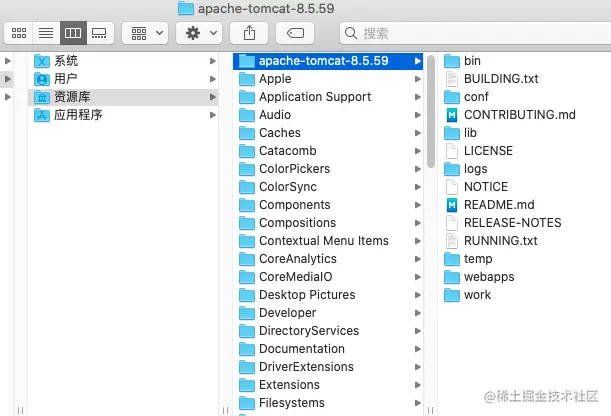The width and height of the screenshot is (611, 416).
Task: Select the 系统 folder
Action: click(124, 61)
